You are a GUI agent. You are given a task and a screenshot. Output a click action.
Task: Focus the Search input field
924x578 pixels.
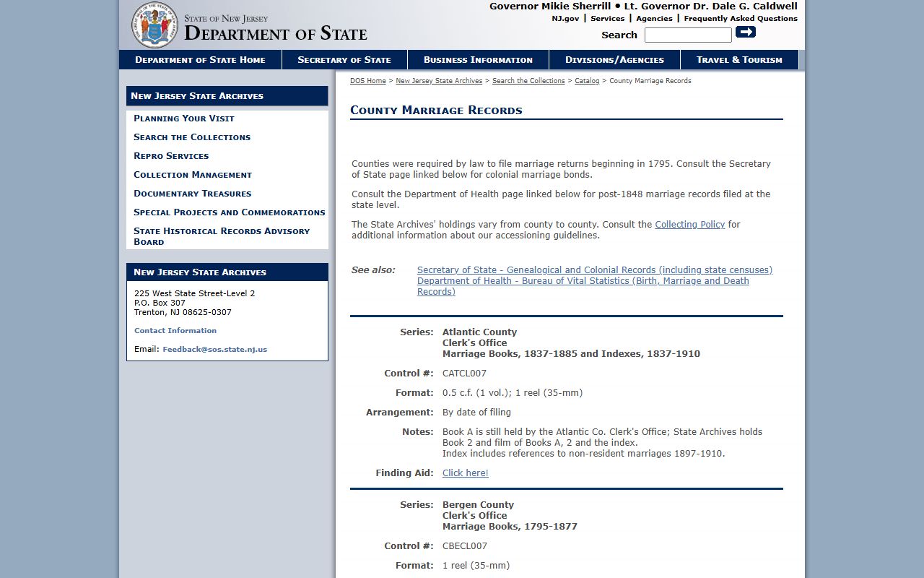tap(688, 35)
